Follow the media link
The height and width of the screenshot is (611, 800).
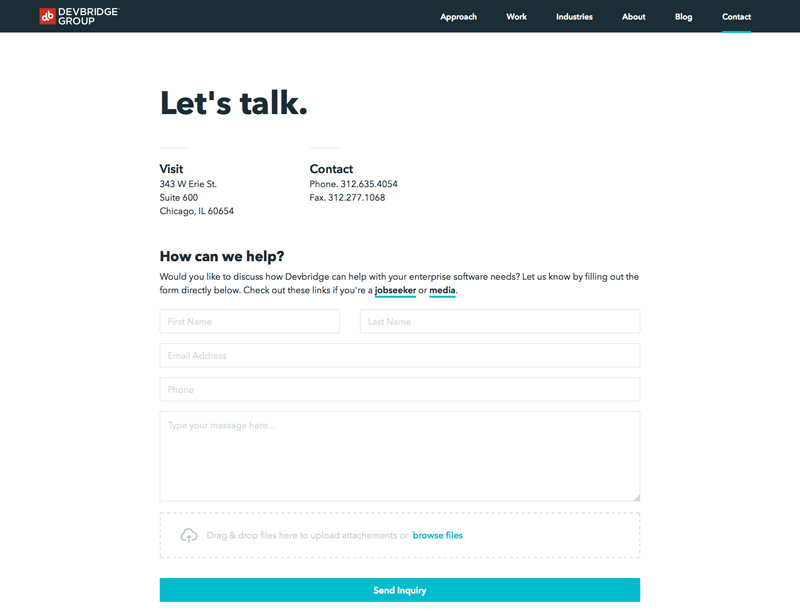coord(442,290)
